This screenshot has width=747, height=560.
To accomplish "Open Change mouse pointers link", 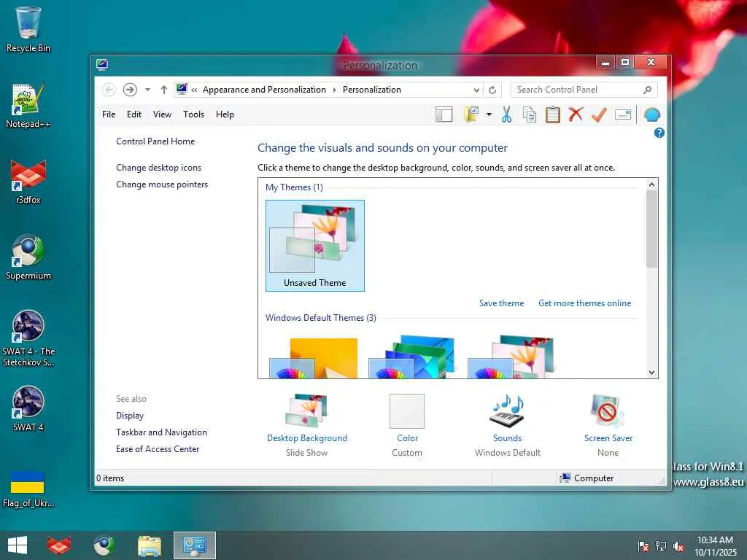I will coord(162,184).
